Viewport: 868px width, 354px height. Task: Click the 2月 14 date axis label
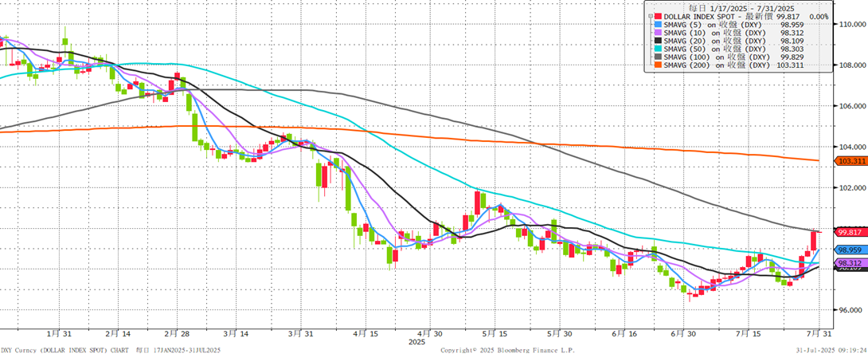116,333
